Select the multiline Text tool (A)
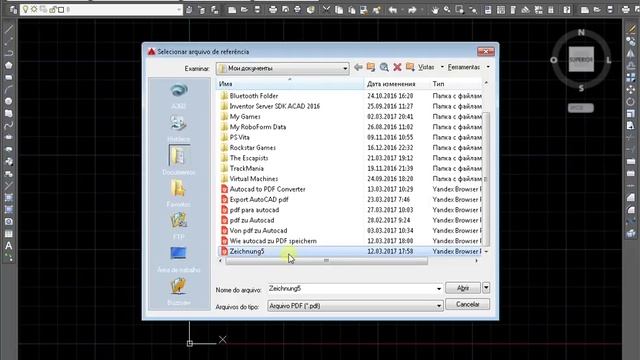Screen dimensions: 640x360 [9, 246]
